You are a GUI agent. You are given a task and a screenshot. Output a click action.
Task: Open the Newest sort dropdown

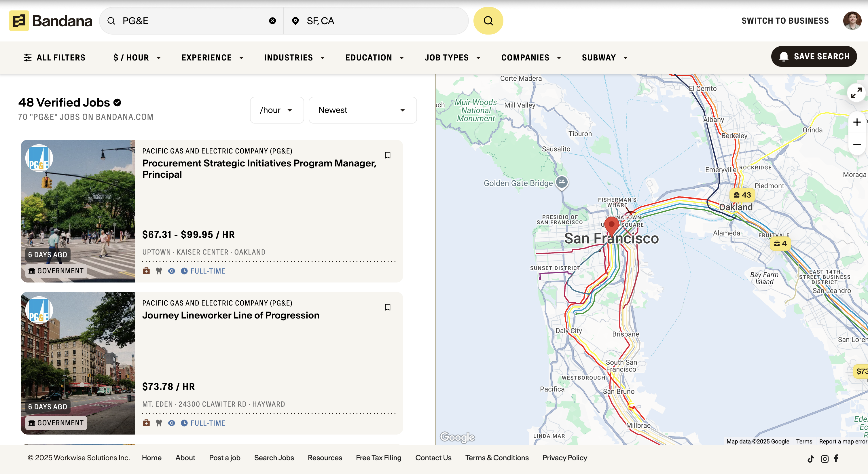pyautogui.click(x=362, y=110)
